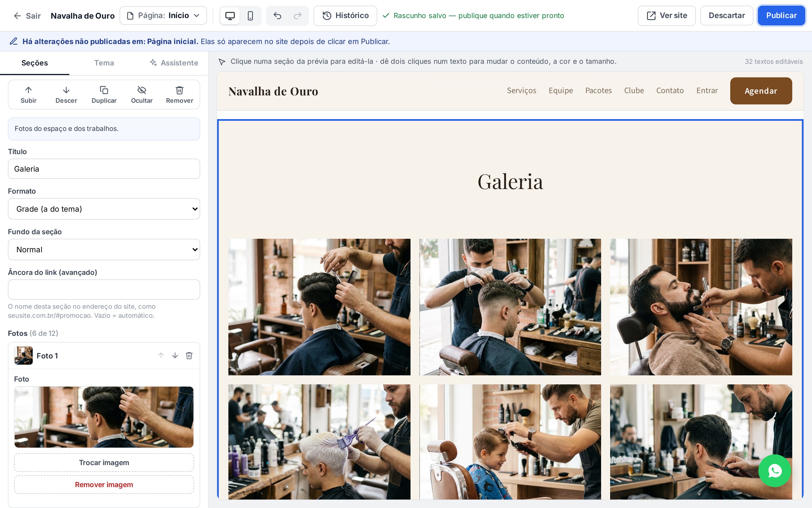Select the child haircut gallery photo
The image size is (812, 508).
pyautogui.click(x=510, y=442)
